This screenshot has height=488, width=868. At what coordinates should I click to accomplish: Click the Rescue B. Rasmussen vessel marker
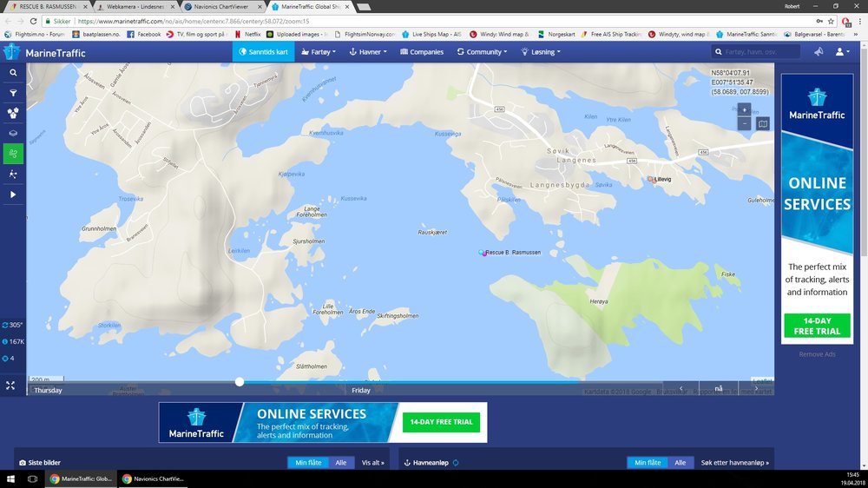point(482,253)
